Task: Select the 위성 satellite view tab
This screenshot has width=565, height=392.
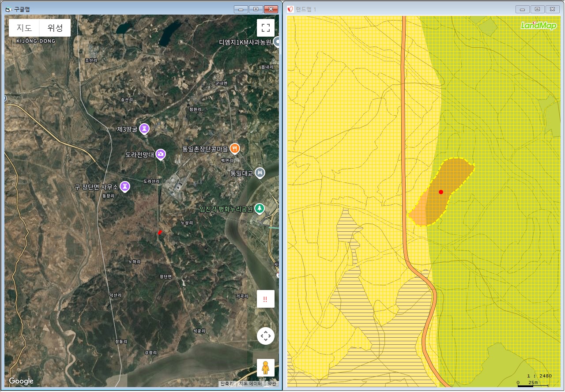Action: coord(55,28)
